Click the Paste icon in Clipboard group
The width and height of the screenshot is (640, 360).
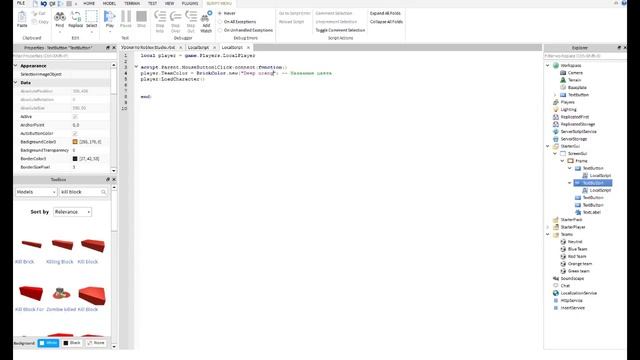click(22, 17)
